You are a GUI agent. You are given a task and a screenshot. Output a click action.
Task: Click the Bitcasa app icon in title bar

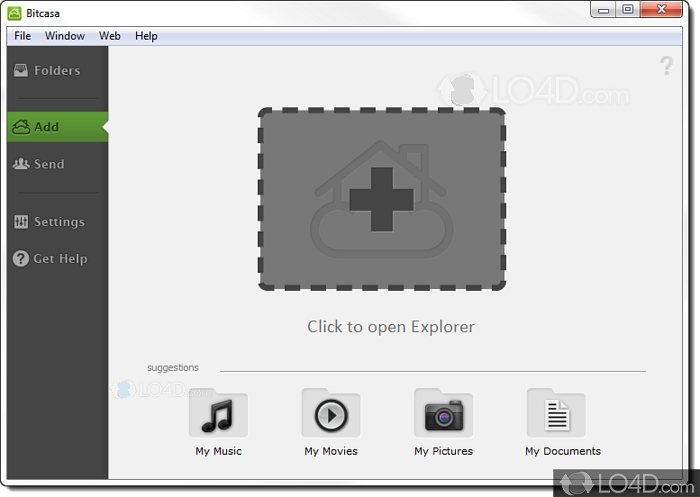14,13
